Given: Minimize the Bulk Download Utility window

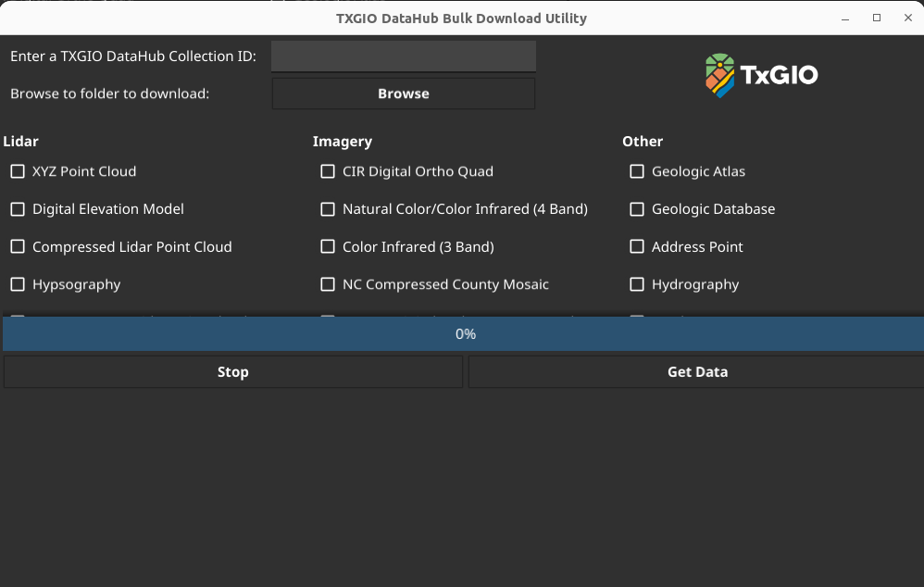Looking at the screenshot, I should point(845,19).
